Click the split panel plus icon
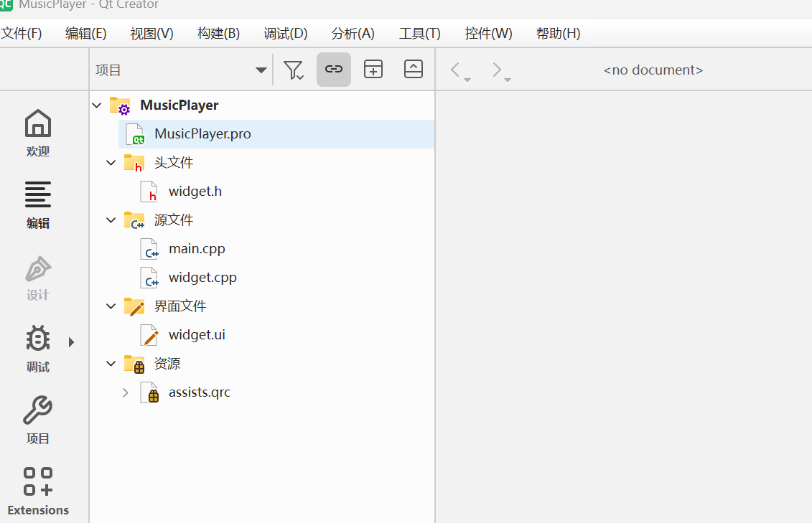 click(x=373, y=70)
